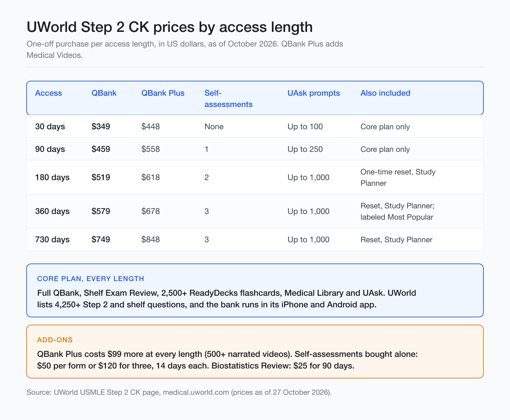Select the "ADD-ONS" box heading
The height and width of the screenshot is (420, 510).
coord(55,340)
